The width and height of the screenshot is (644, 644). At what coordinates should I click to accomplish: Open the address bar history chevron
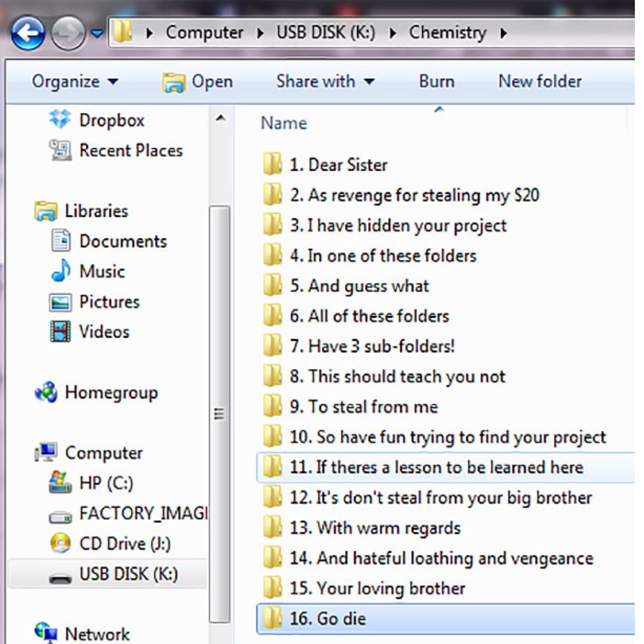pos(97,33)
